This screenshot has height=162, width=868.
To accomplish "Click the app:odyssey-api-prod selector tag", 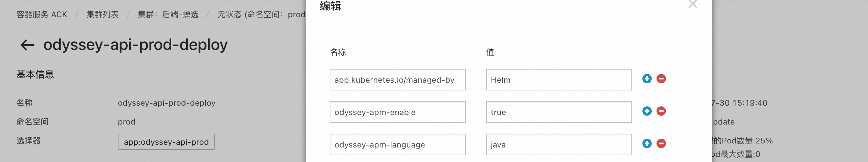I will (166, 142).
